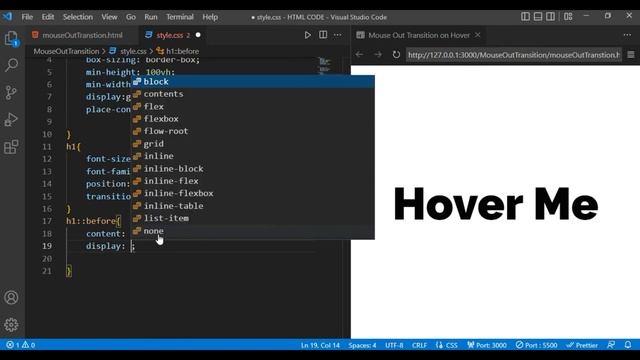Switch to the mouseOutTranstion.html tab
The width and height of the screenshot is (640, 360).
point(82,35)
